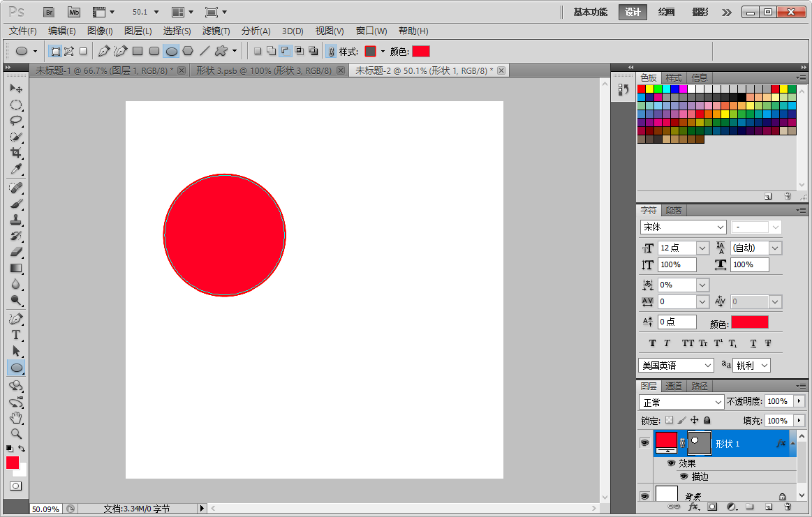Screen dimensions: 812x517
Task: Add a layer mask from Layers panel
Action: (x=712, y=507)
